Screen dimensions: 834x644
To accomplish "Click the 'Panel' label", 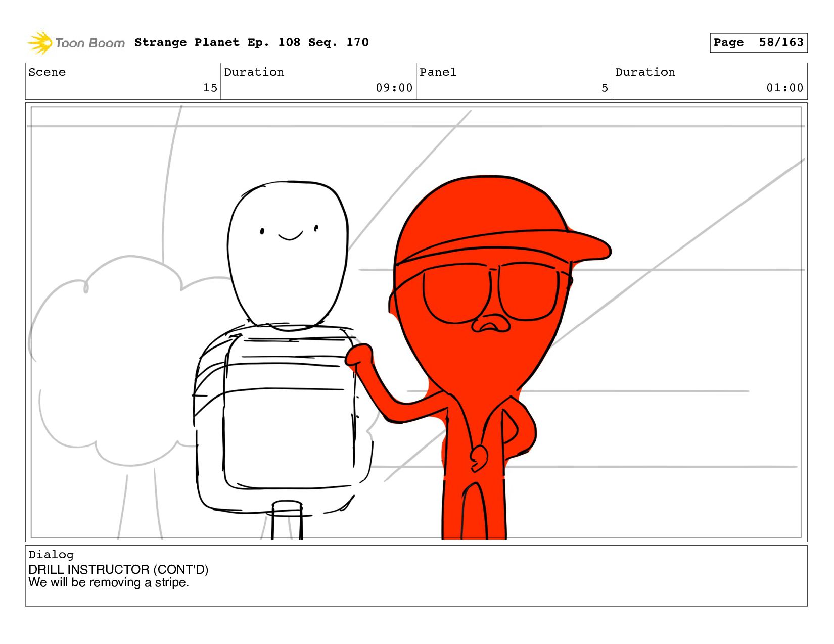I will pos(438,72).
